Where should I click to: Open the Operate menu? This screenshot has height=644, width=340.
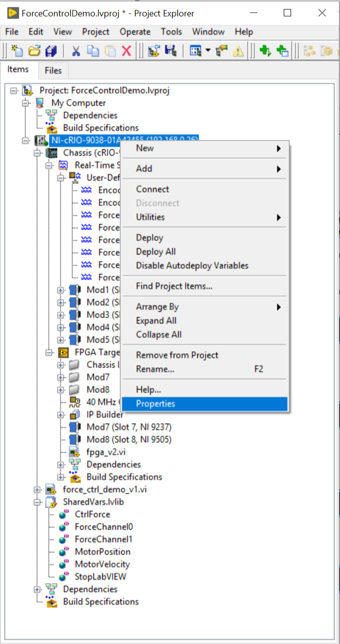[x=135, y=32]
